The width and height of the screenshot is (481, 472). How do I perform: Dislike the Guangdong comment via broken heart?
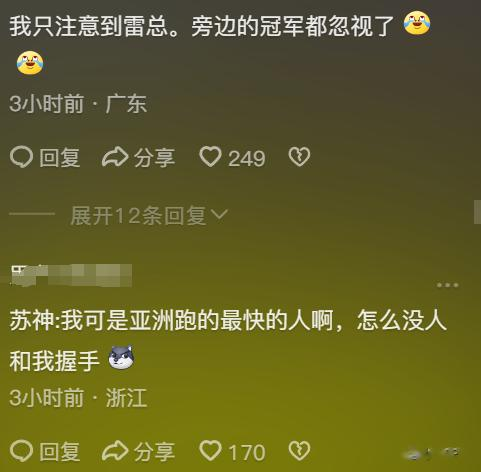[x=299, y=157]
